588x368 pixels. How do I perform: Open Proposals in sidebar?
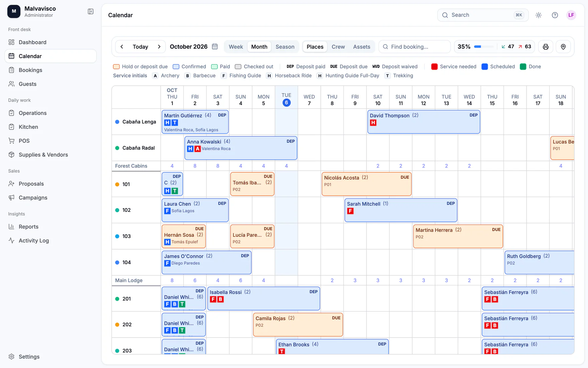[50, 184]
